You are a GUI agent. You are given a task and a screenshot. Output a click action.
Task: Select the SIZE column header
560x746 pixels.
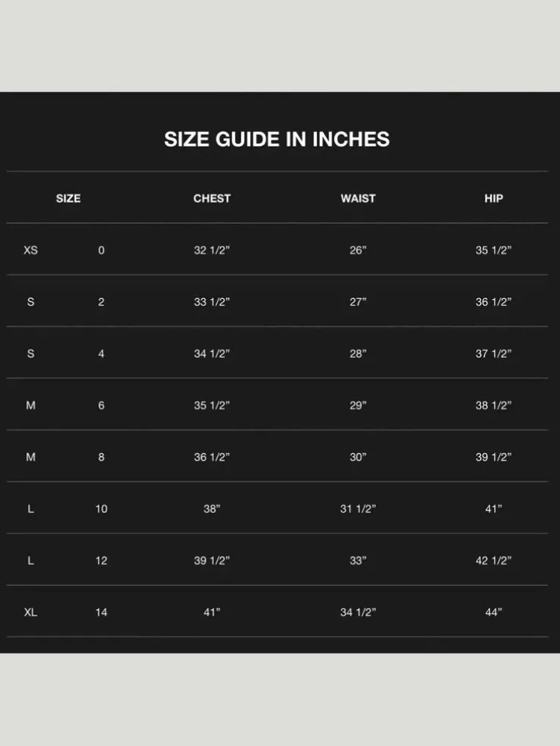point(68,198)
